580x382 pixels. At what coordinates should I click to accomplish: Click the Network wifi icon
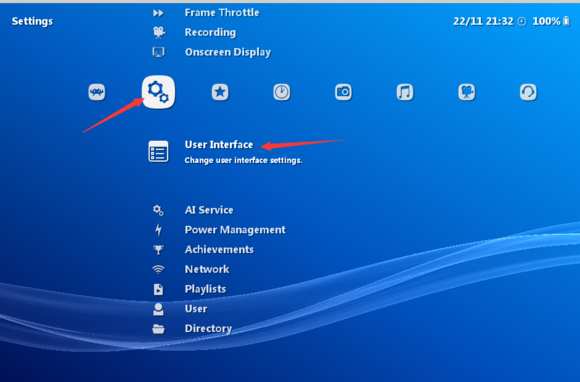tap(158, 270)
